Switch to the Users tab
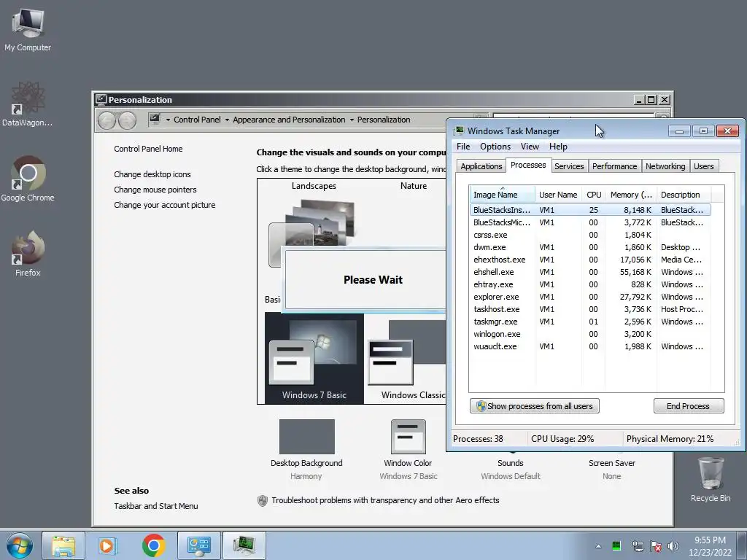The image size is (747, 560). [703, 166]
